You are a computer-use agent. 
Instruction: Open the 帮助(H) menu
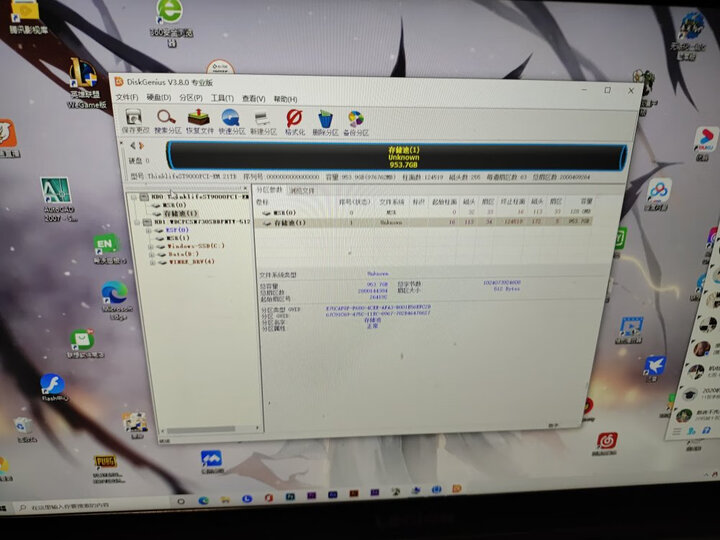[x=285, y=99]
